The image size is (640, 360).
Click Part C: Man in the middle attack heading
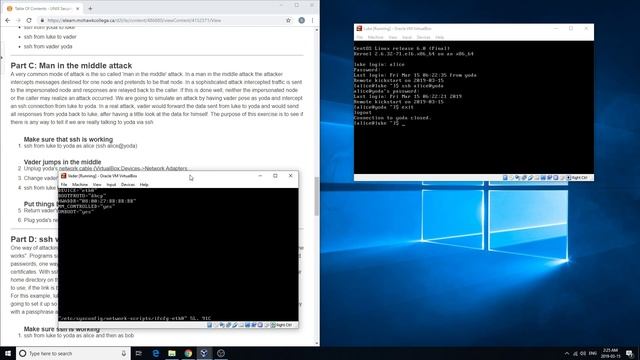pyautogui.click(x=71, y=65)
